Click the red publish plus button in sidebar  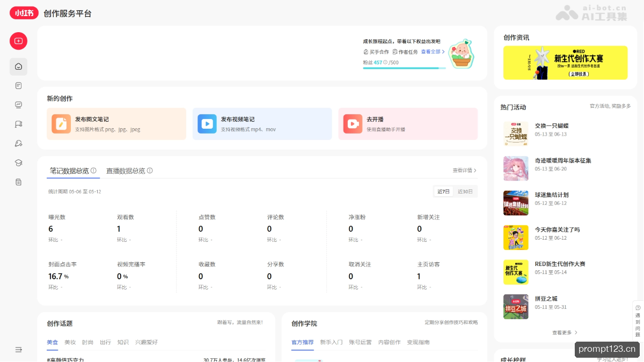click(18, 41)
